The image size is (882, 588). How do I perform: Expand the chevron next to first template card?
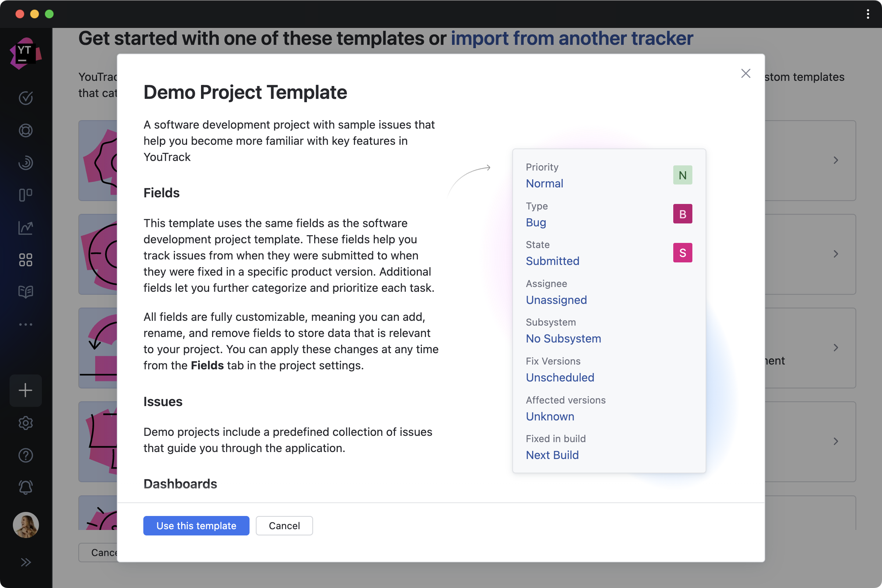836,160
